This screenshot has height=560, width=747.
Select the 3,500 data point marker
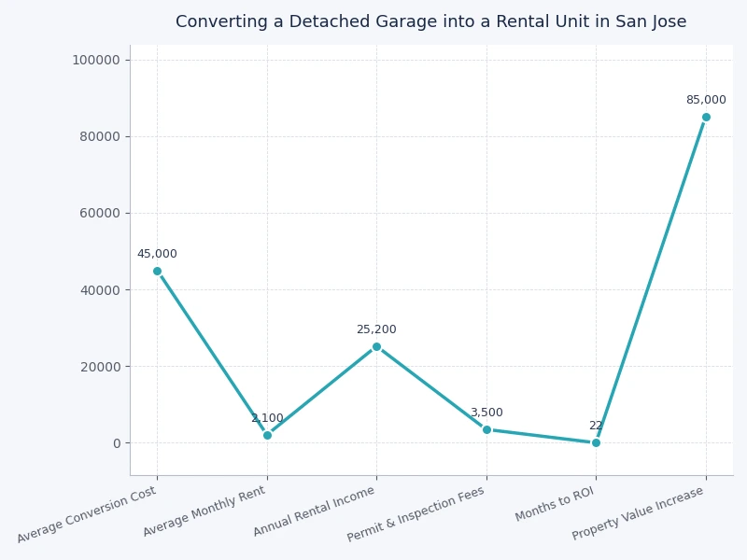click(486, 429)
